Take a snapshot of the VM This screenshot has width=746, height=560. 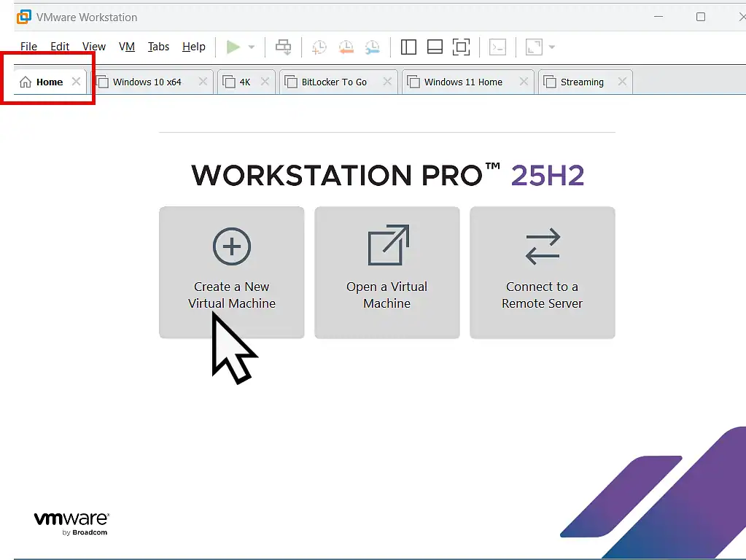(319, 47)
